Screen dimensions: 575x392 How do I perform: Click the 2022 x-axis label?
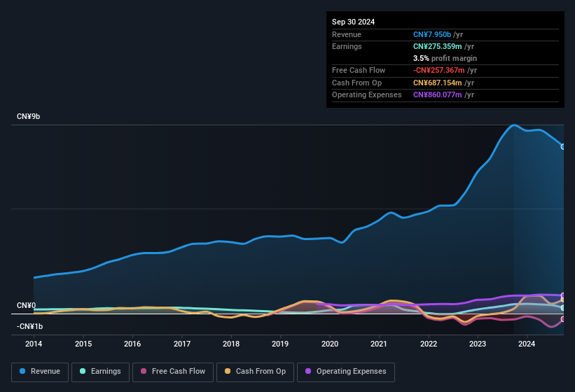click(429, 344)
